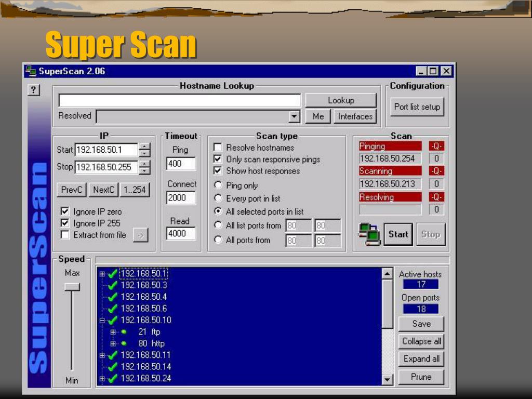Click the Stop IP address field
Image resolution: width=532 pixels, height=399 pixels.
tap(107, 167)
